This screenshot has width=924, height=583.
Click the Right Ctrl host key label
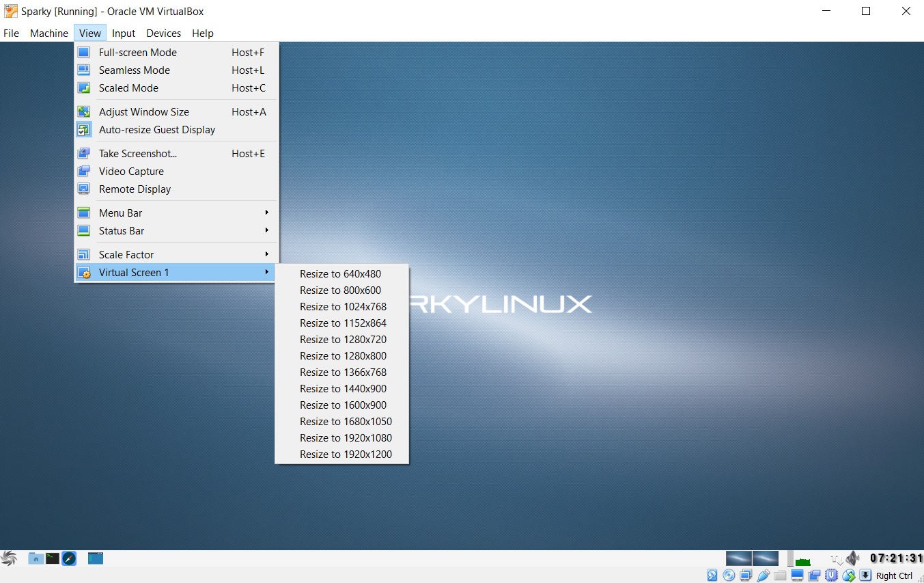[x=894, y=575]
